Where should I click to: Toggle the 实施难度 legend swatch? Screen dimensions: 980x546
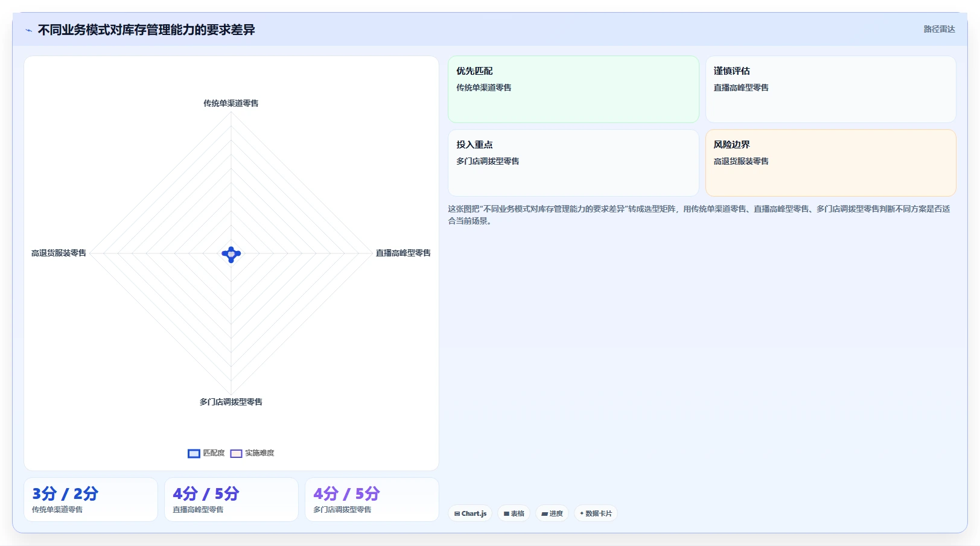point(236,454)
